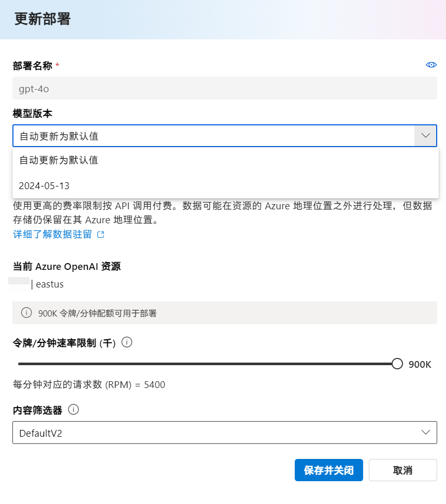Image resolution: width=446 pixels, height=504 pixels.
Task: Click the chevron of the 内容筛选器 dropdown
Action: click(x=425, y=433)
